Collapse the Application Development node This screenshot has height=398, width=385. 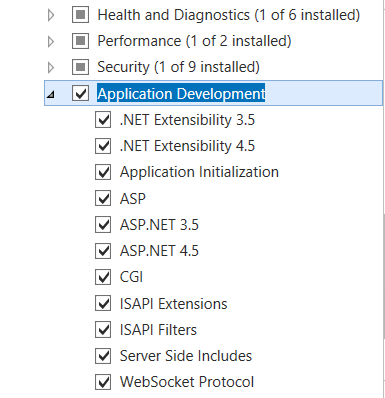51,95
